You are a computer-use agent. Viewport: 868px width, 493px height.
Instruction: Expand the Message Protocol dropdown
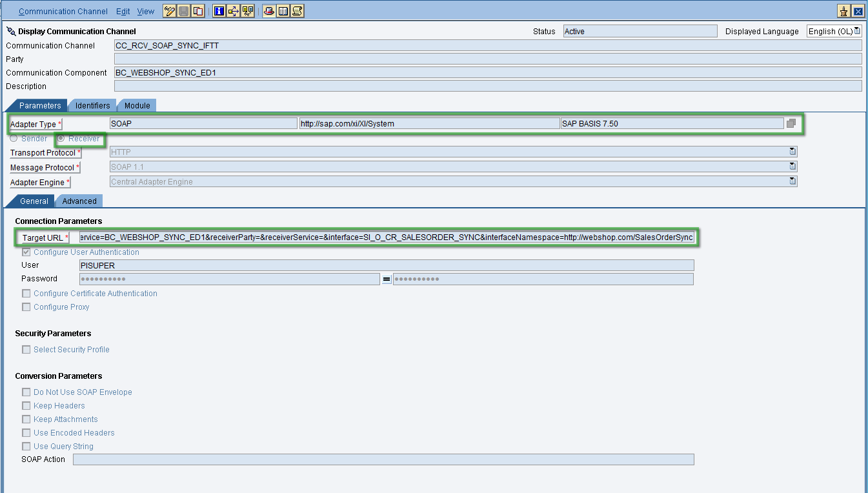point(792,167)
